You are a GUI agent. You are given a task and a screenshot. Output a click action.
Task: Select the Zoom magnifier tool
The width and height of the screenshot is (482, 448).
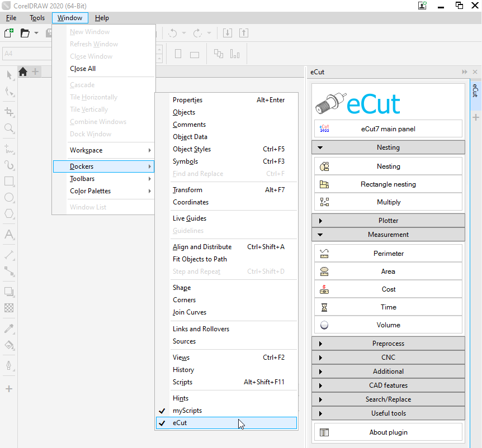[x=9, y=128]
